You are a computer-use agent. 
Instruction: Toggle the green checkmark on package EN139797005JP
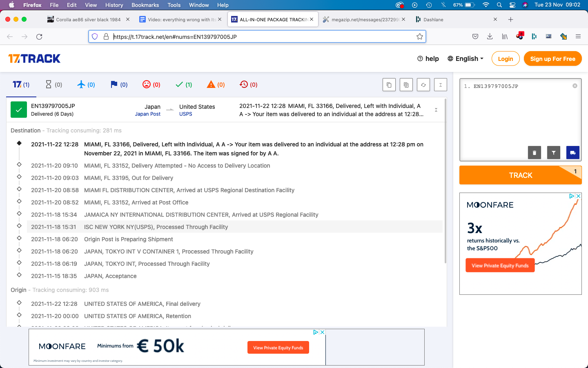point(19,110)
